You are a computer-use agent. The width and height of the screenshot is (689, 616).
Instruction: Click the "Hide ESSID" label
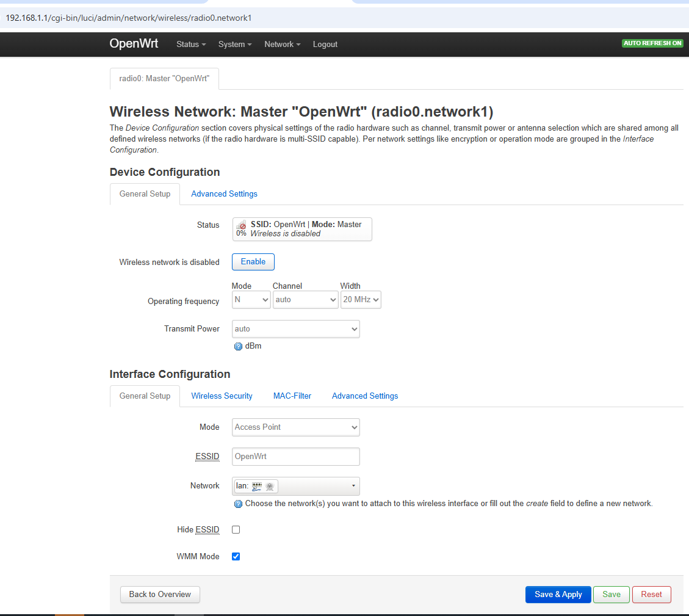pos(198,530)
